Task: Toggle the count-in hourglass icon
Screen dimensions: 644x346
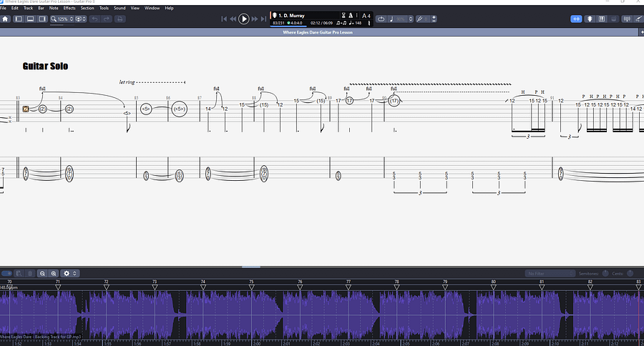Action: pos(343,16)
